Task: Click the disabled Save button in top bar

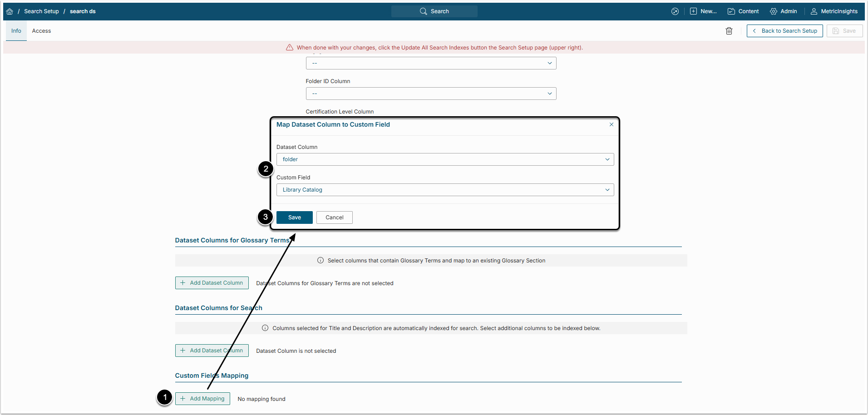Action: 845,31
